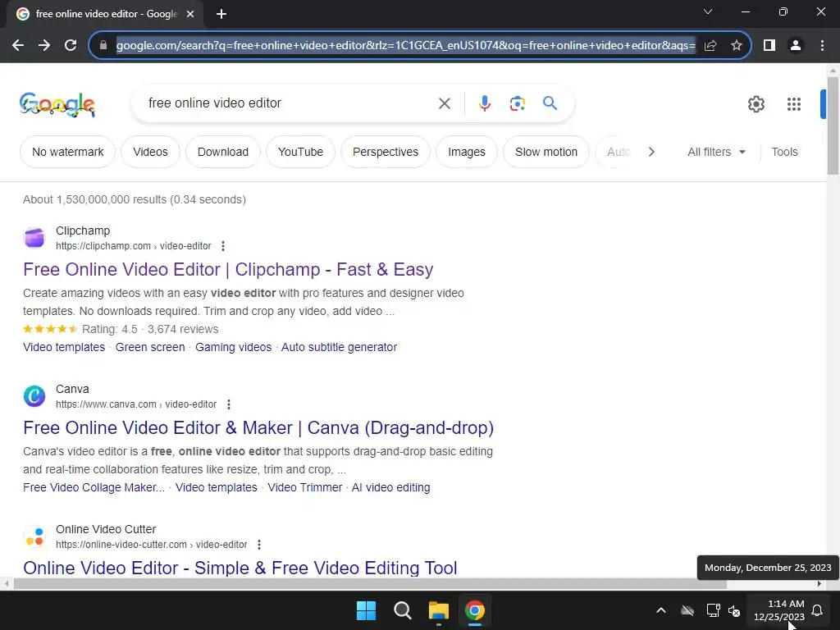Click the OneDrive cloud tray icon
The width and height of the screenshot is (840, 630).
point(687,610)
